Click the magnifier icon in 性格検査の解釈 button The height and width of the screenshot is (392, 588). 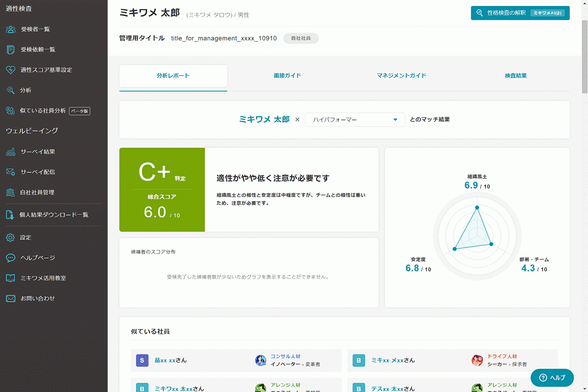click(480, 13)
